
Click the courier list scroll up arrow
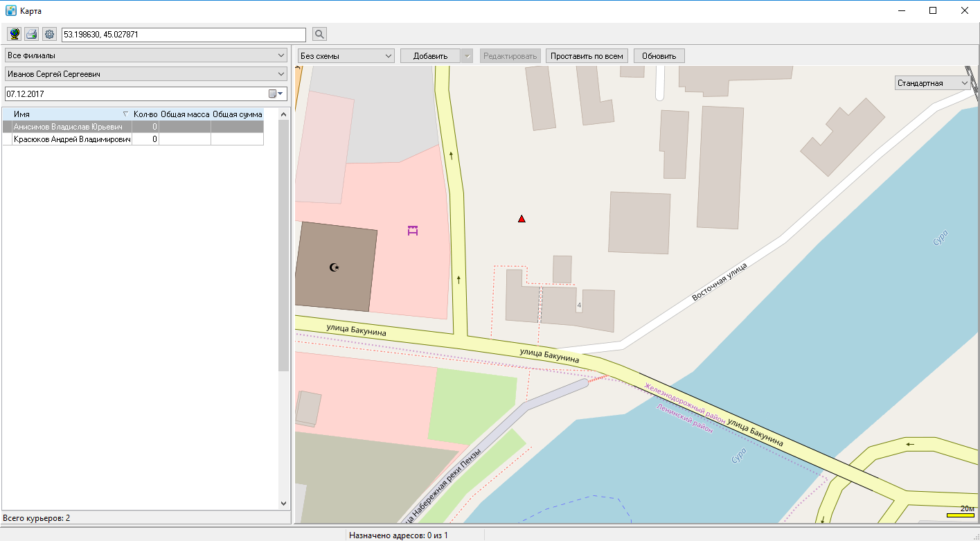(x=283, y=114)
